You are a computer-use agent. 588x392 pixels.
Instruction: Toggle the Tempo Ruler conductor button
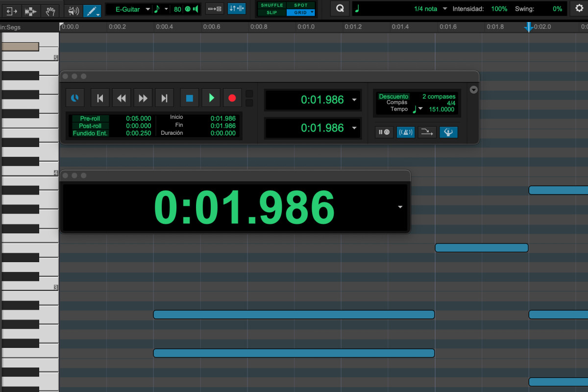pos(448,132)
